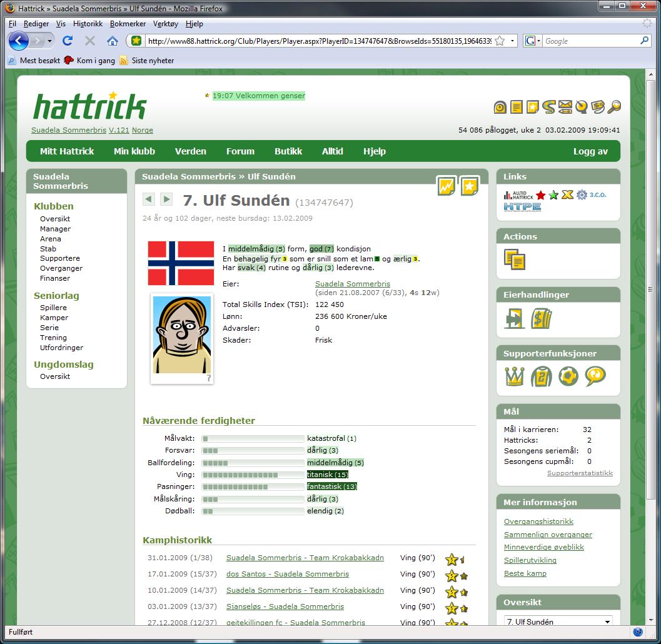Image resolution: width=661 pixels, height=644 pixels.
Task: Open the Supporterstatistikk link
Action: (x=580, y=473)
